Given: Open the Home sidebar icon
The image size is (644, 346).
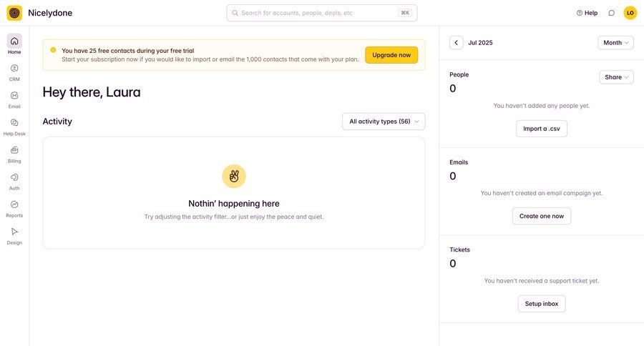Looking at the screenshot, I should pyautogui.click(x=14, y=41).
